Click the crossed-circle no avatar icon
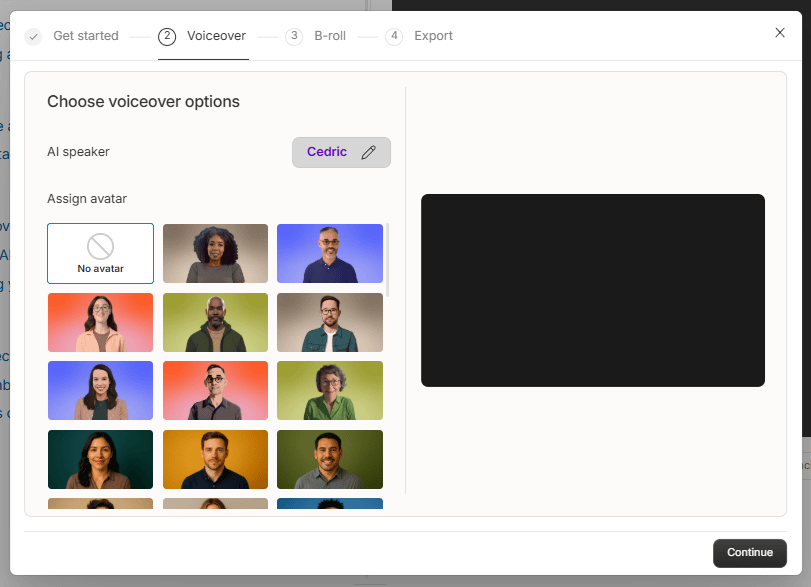 pos(100,246)
